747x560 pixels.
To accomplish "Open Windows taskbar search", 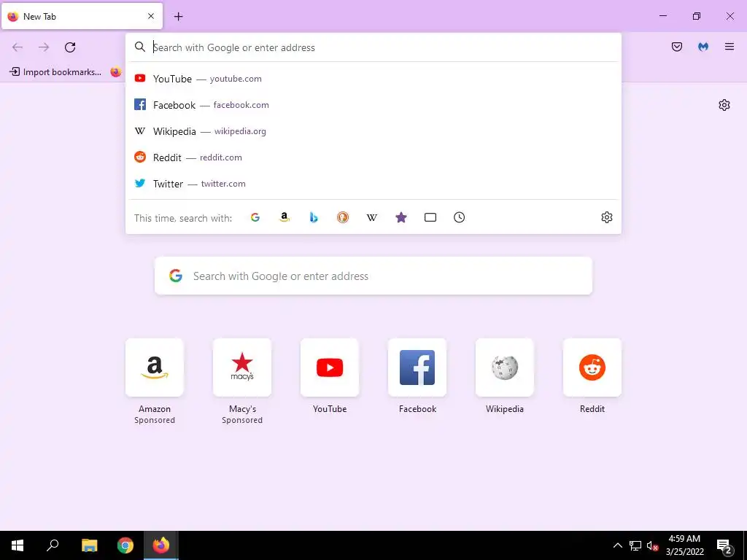I will (53, 545).
